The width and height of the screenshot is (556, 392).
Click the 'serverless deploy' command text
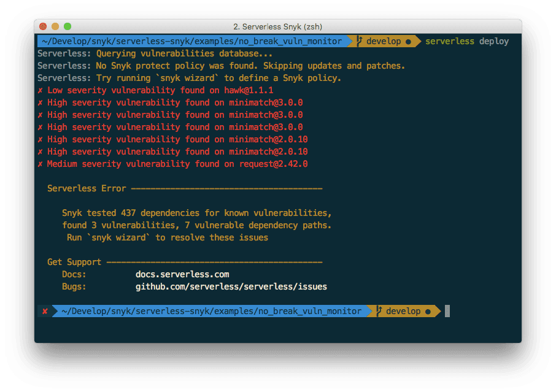click(467, 42)
